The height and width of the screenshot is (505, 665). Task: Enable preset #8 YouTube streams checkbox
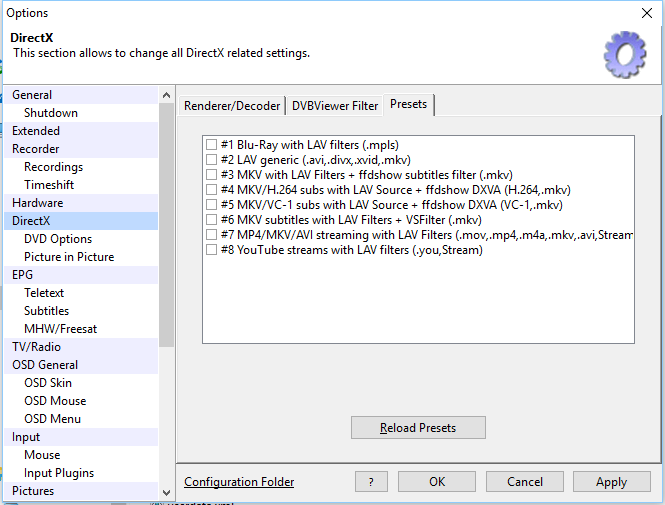click(211, 250)
